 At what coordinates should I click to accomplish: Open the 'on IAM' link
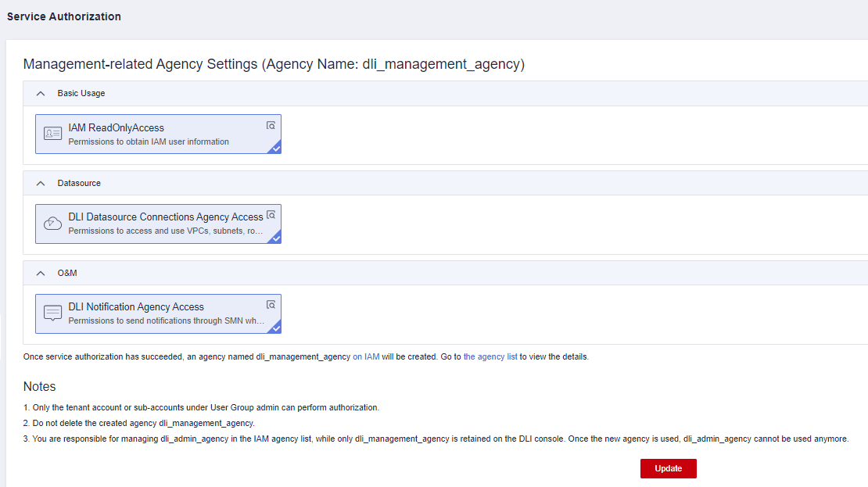[x=366, y=357]
